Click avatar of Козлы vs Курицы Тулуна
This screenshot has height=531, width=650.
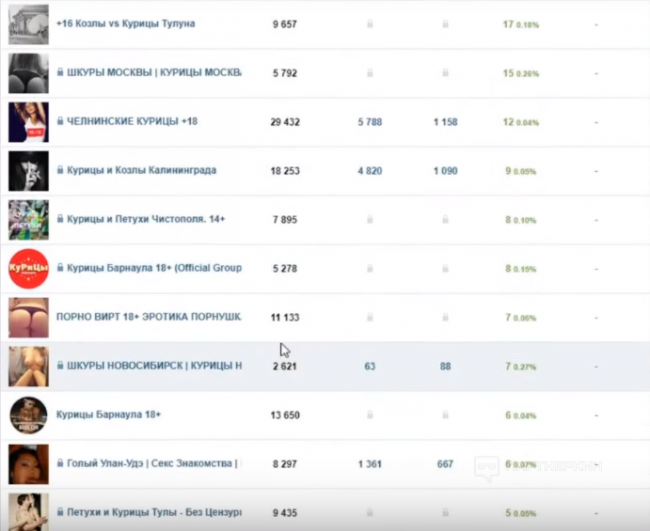[28, 24]
